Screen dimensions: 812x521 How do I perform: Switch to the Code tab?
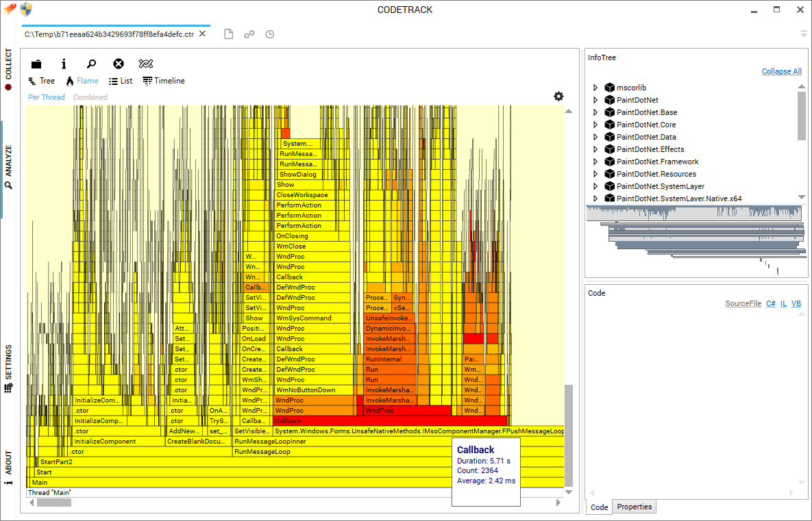[x=599, y=507]
